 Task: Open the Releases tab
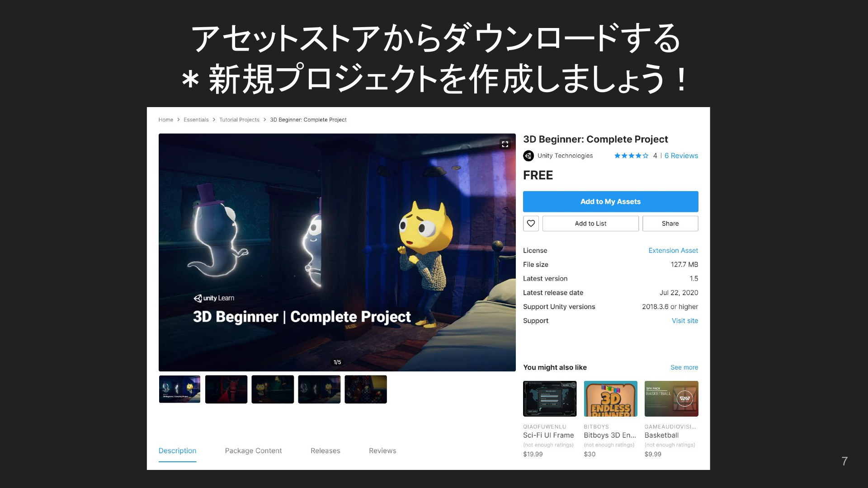tap(325, 451)
